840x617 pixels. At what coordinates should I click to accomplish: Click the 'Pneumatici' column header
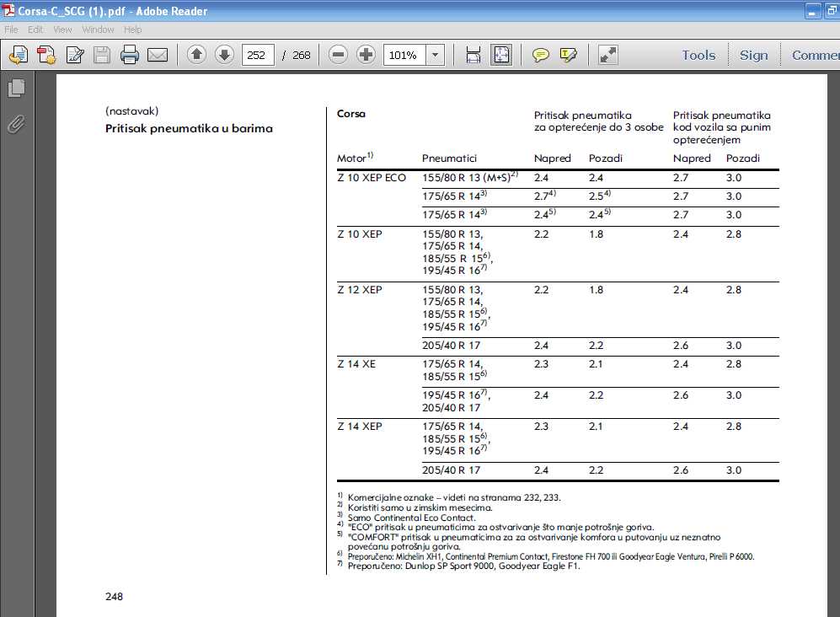449,158
